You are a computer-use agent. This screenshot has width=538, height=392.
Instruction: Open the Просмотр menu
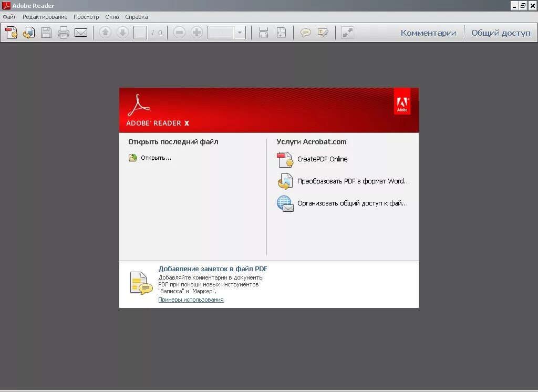click(86, 17)
